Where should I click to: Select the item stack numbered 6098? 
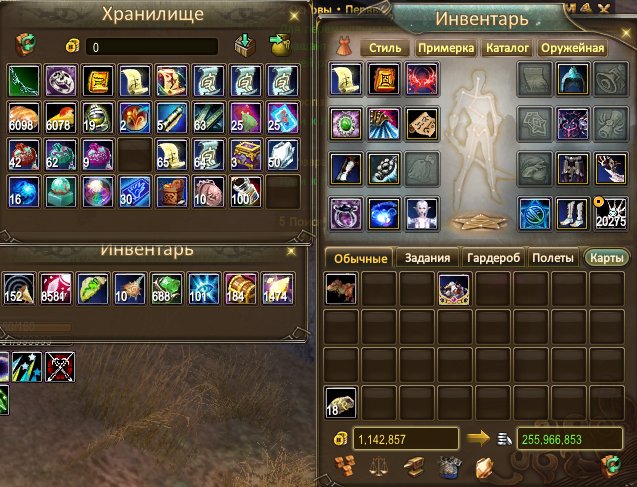24,118
